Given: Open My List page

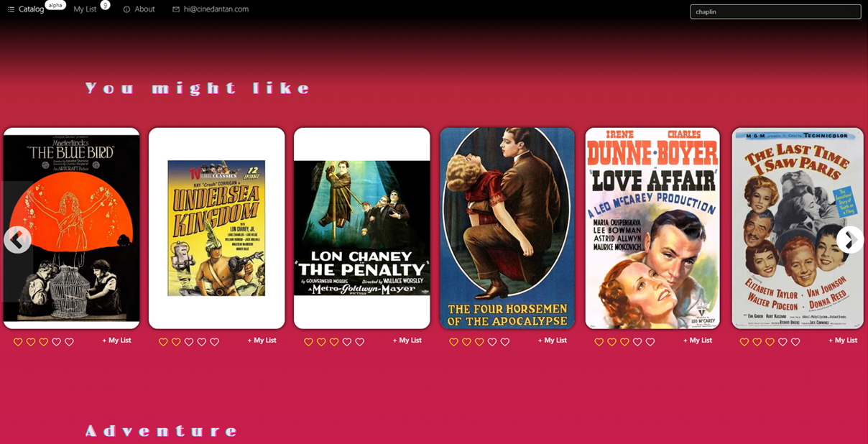Looking at the screenshot, I should coord(85,9).
